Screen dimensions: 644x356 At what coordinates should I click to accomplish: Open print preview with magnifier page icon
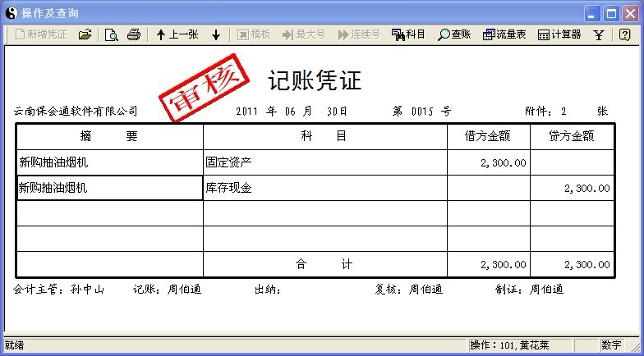click(111, 34)
